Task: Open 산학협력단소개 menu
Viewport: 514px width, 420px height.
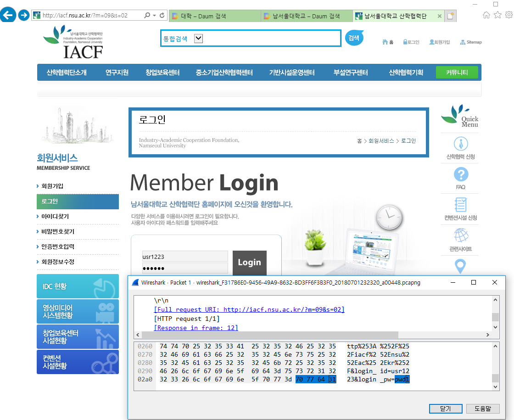Action: point(67,73)
